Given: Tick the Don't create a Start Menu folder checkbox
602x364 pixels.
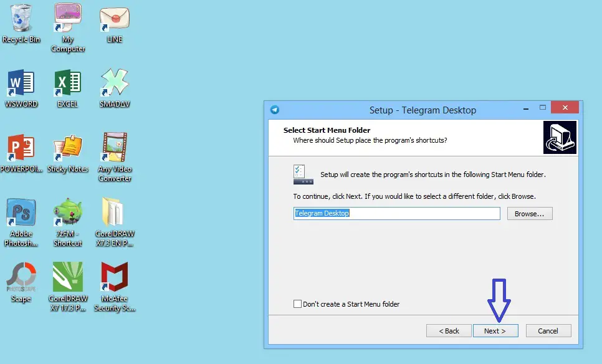Looking at the screenshot, I should pyautogui.click(x=297, y=304).
